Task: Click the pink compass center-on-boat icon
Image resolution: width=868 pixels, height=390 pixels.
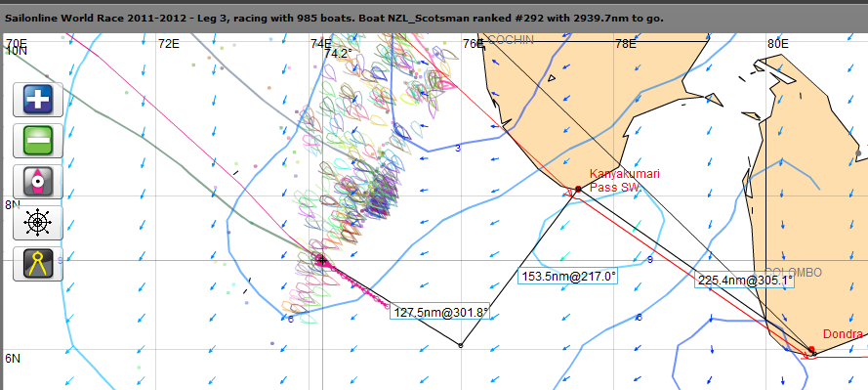Action: tap(38, 182)
